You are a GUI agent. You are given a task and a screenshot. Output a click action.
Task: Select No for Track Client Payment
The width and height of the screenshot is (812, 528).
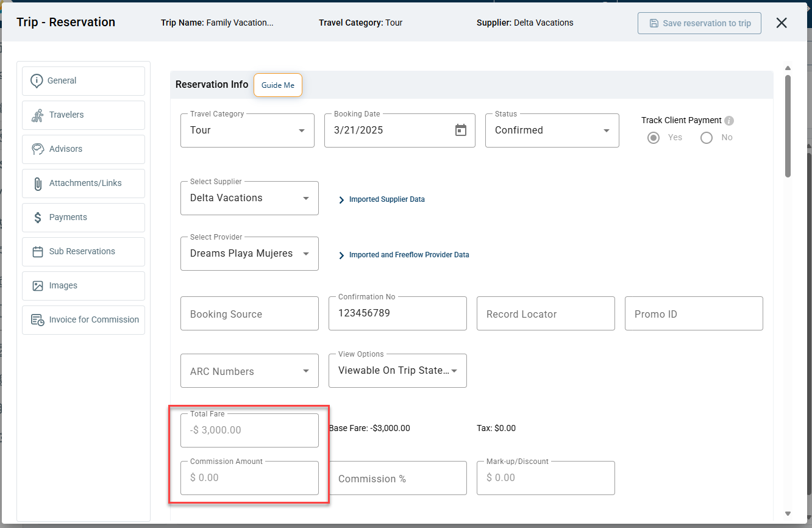click(x=706, y=137)
